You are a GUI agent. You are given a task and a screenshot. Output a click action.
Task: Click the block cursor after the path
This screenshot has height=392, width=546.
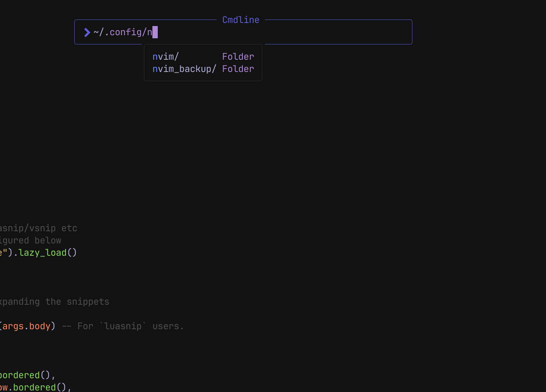pos(155,33)
